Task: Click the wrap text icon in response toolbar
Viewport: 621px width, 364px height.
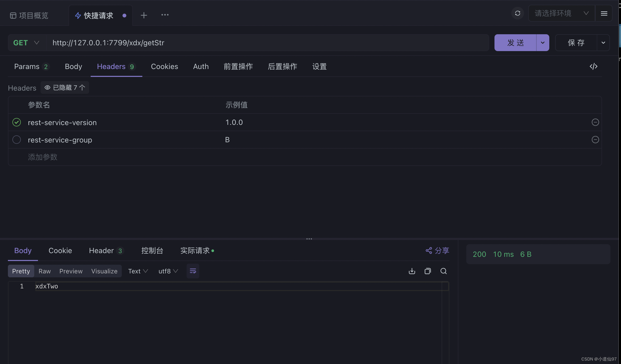Action: point(192,271)
